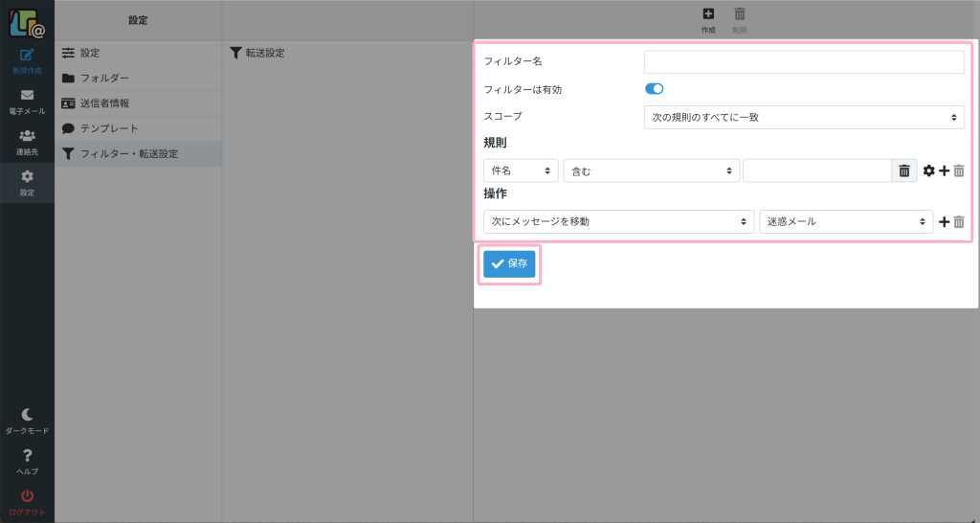
Task: Open 新規作成 compose in sidebar
Action: pyautogui.click(x=27, y=61)
